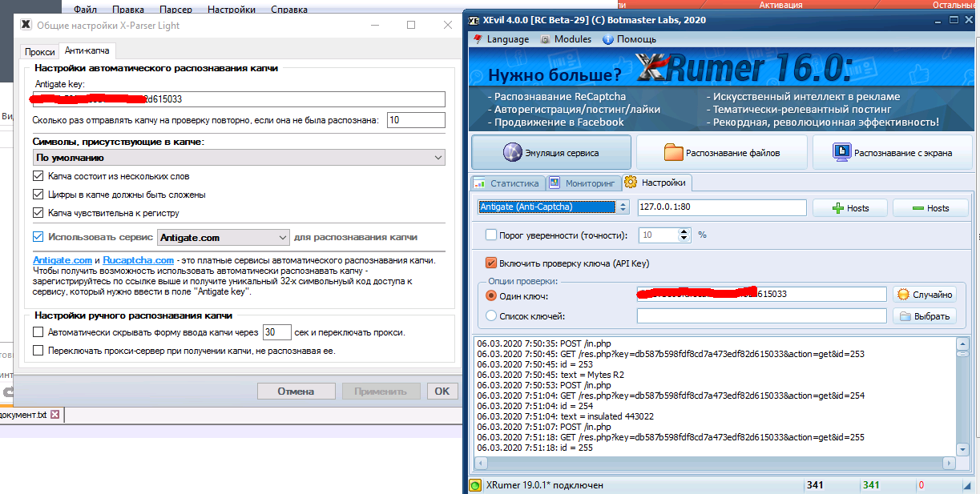This screenshot has height=494, width=980.
Task: Open Настройки in the background window menu bar
Action: point(231,10)
